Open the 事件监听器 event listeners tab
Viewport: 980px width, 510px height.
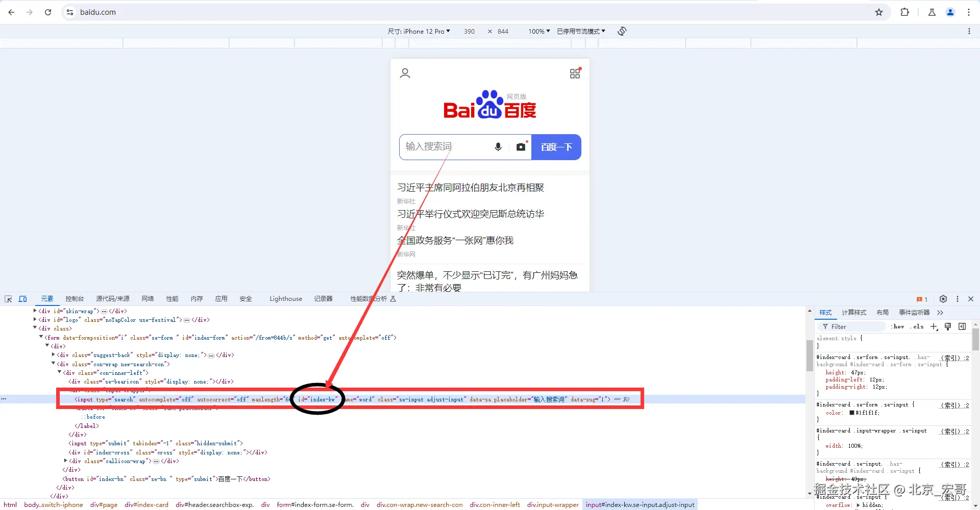click(914, 313)
